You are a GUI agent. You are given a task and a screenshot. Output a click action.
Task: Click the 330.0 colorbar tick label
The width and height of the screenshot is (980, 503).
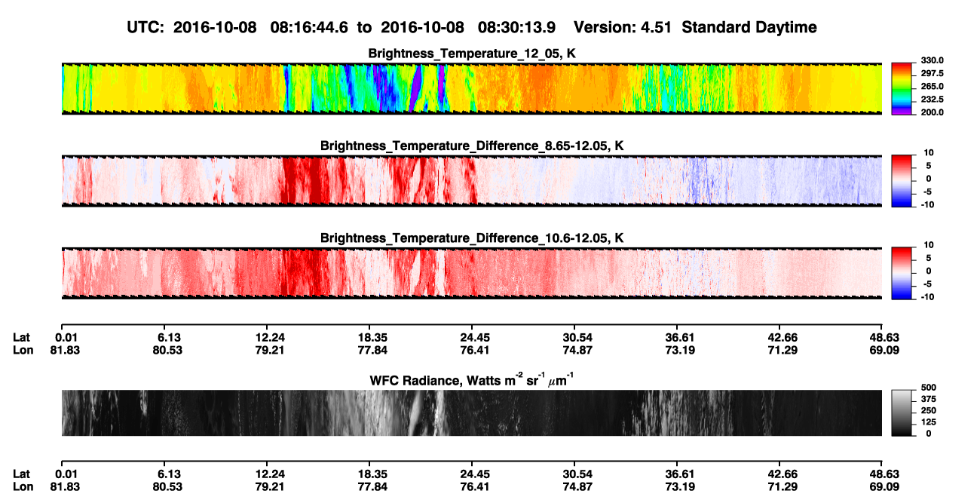pyautogui.click(x=932, y=60)
